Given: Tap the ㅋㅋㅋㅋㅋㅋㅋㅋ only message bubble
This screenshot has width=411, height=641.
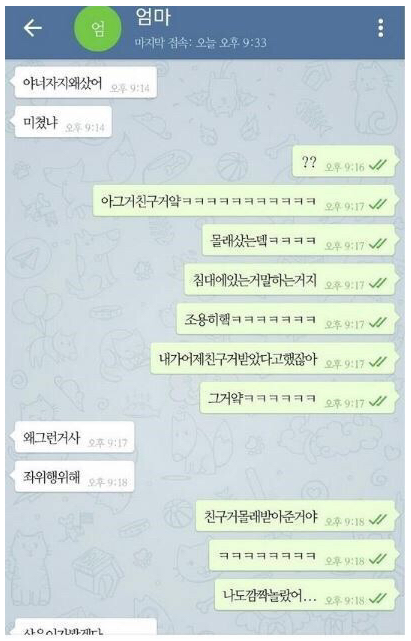Looking at the screenshot, I should tap(302, 556).
